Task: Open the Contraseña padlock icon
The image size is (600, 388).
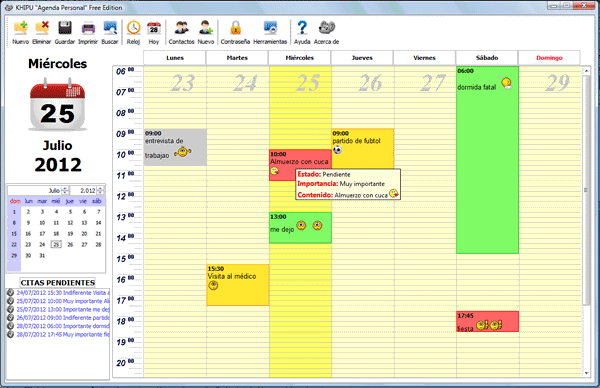Action: tap(235, 28)
